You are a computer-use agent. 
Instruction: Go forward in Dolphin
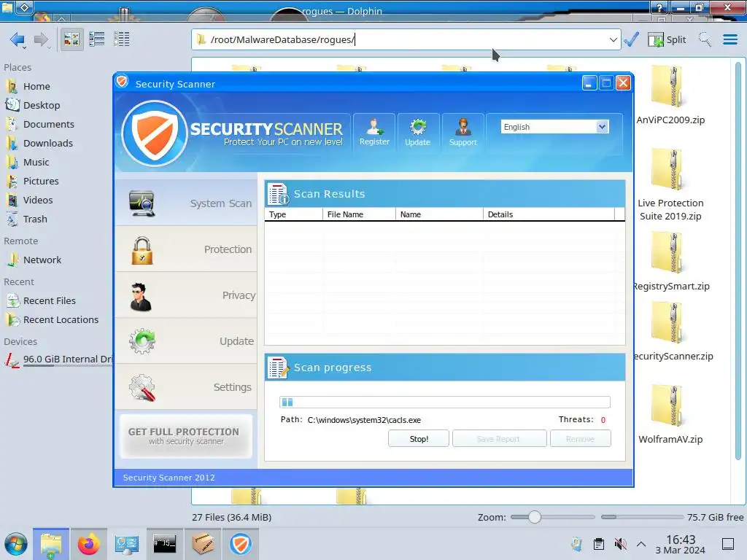[x=42, y=39]
